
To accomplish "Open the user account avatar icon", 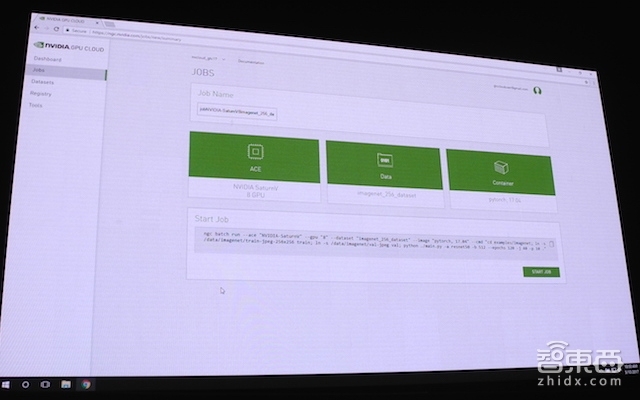I will [537, 91].
